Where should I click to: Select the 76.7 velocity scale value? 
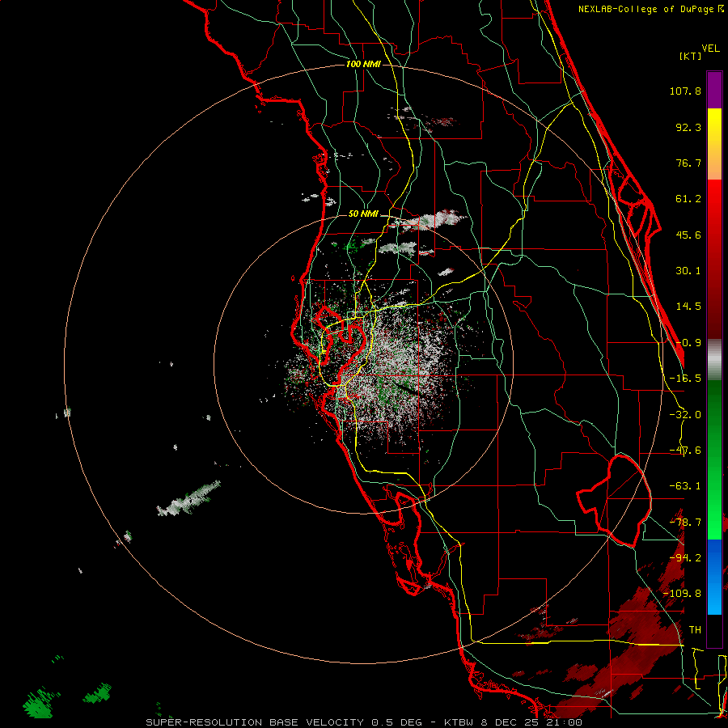click(688, 163)
